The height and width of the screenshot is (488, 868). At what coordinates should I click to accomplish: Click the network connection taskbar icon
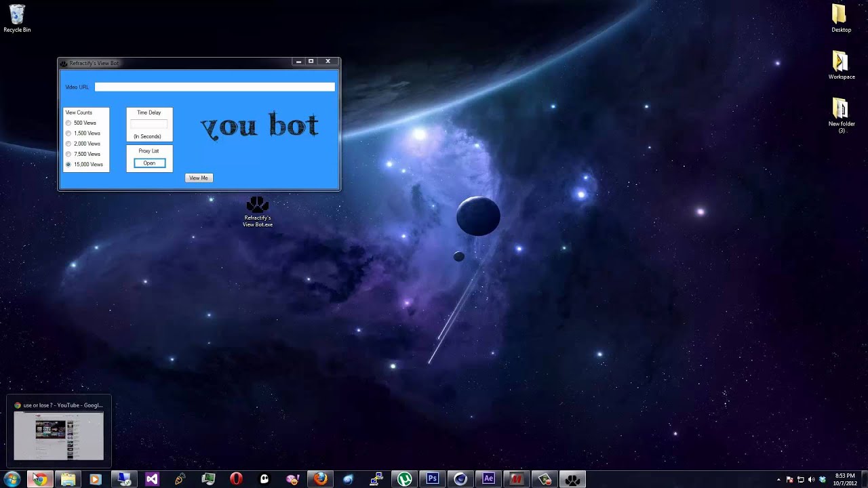pos(376,479)
